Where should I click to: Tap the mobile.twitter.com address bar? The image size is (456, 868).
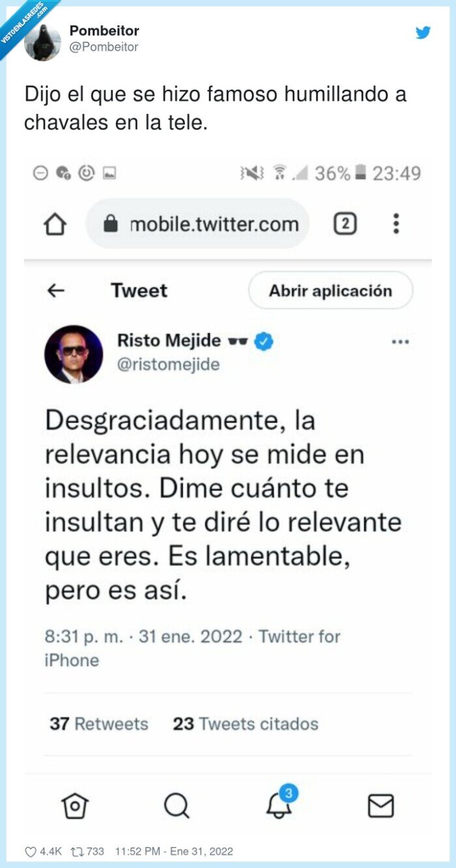pos(215,223)
